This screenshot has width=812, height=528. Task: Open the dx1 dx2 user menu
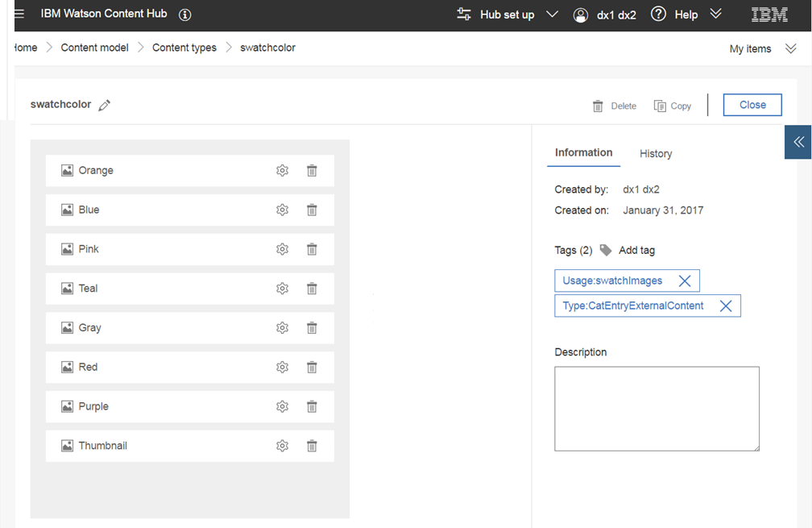(x=616, y=15)
